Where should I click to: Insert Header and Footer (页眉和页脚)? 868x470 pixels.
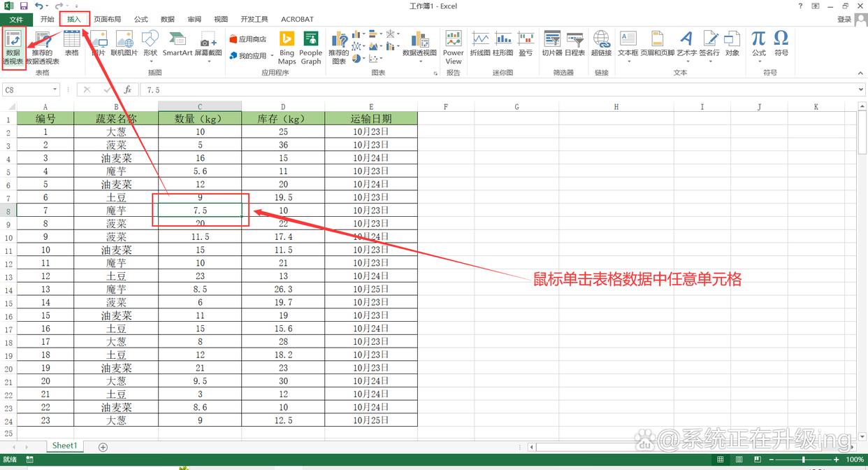pyautogui.click(x=658, y=44)
